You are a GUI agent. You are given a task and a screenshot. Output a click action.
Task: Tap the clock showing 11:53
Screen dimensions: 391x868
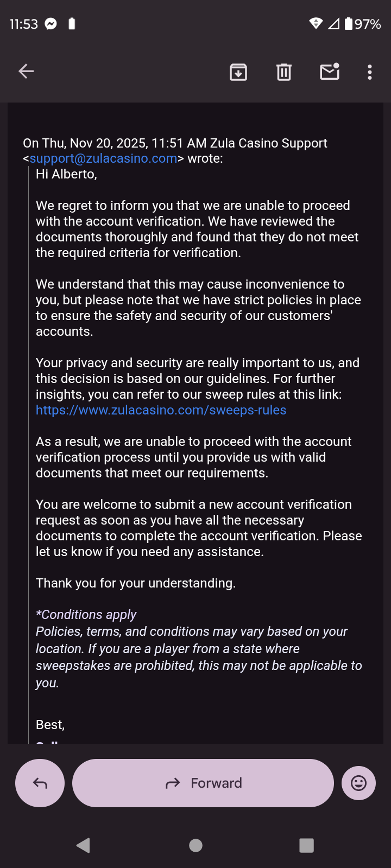(24, 24)
